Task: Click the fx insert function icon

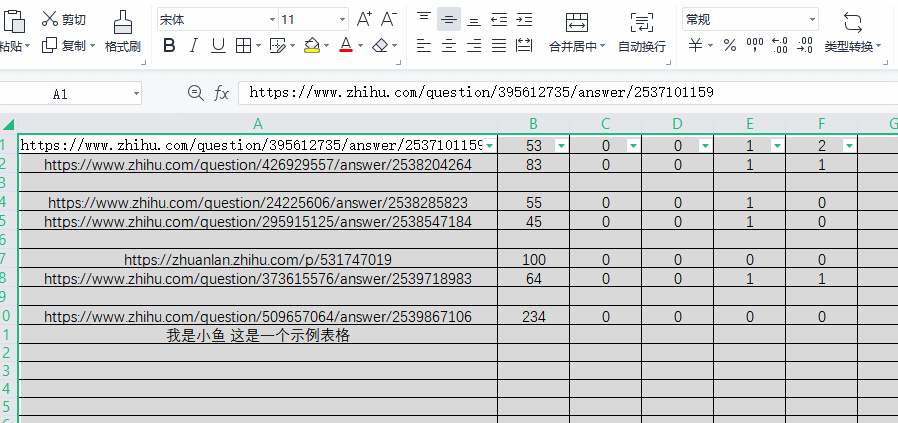Action: point(221,93)
